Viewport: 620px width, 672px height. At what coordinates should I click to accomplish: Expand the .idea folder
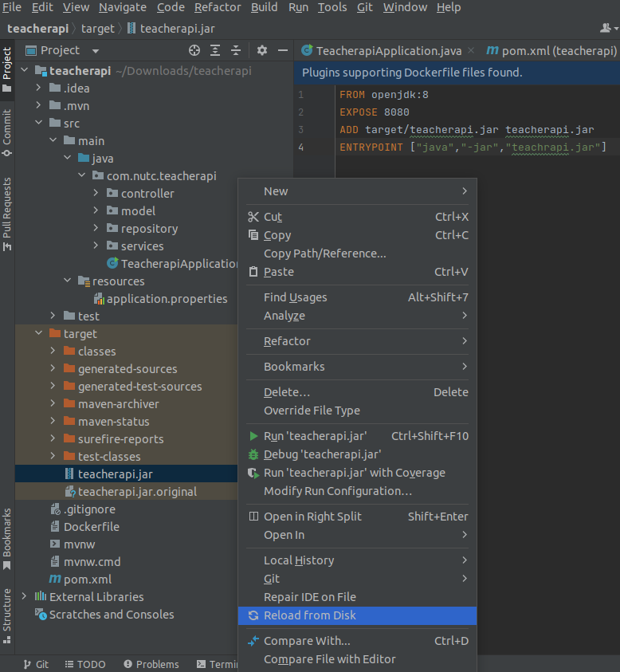tap(38, 88)
